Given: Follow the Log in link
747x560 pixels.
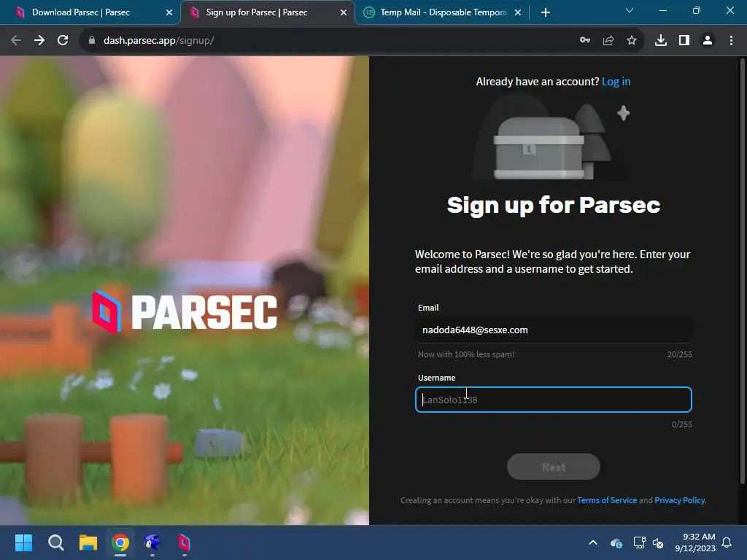Looking at the screenshot, I should [x=616, y=82].
